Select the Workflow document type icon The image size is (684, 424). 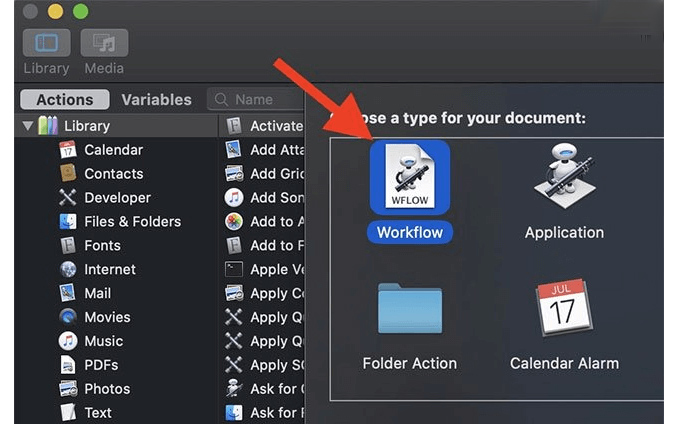pyautogui.click(x=409, y=178)
